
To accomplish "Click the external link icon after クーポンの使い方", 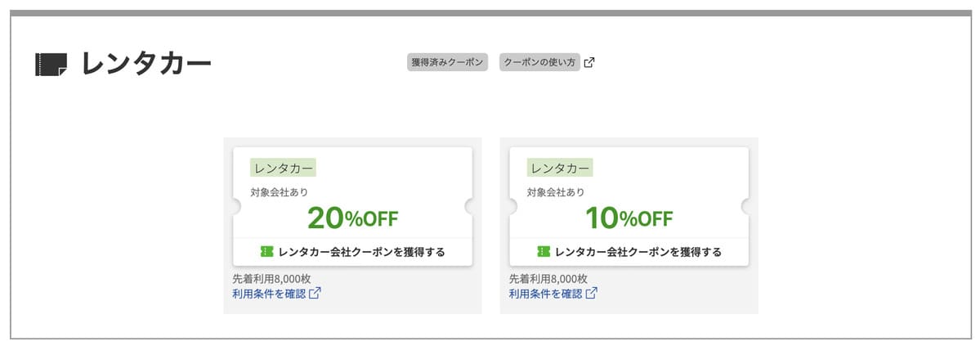I will pos(589,63).
